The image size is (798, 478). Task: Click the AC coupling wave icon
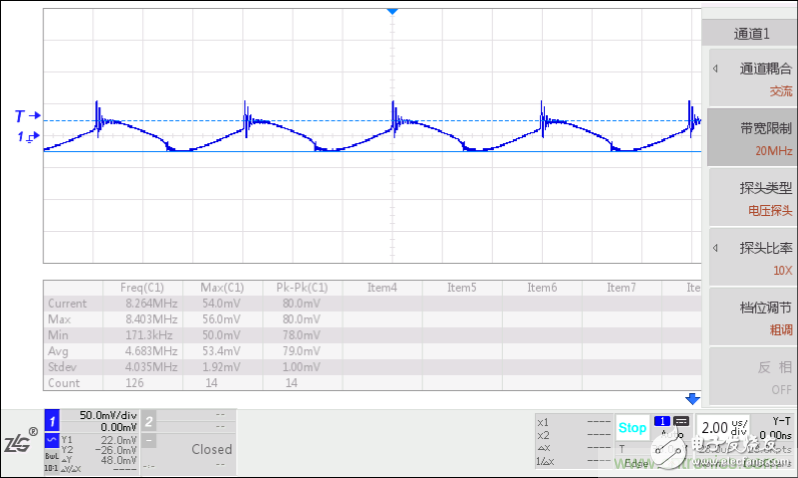(x=52, y=438)
